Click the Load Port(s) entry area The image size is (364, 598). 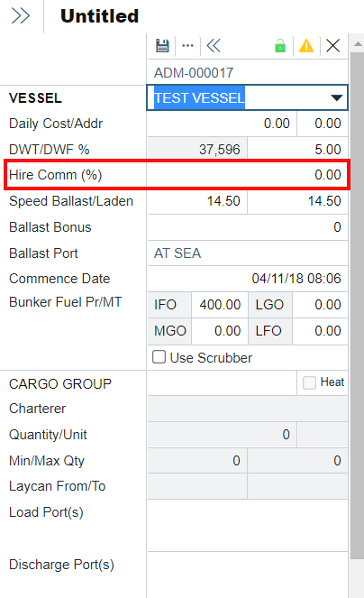click(x=248, y=526)
